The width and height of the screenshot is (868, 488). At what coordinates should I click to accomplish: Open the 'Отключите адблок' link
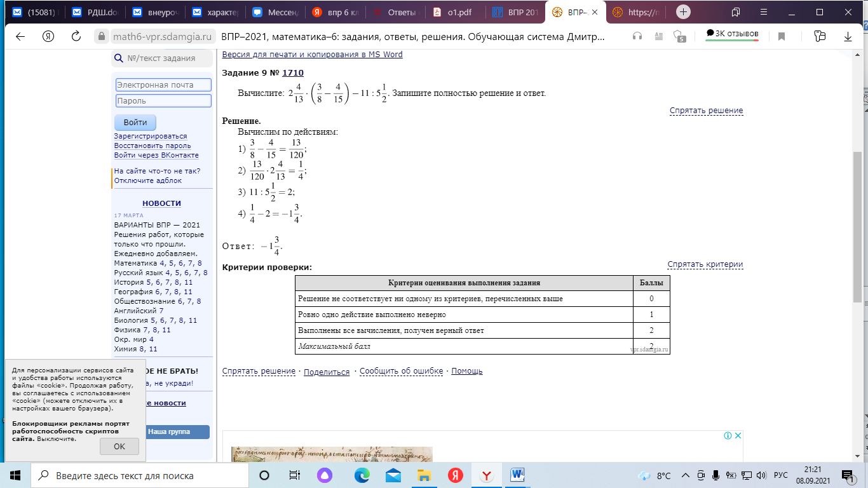click(148, 180)
